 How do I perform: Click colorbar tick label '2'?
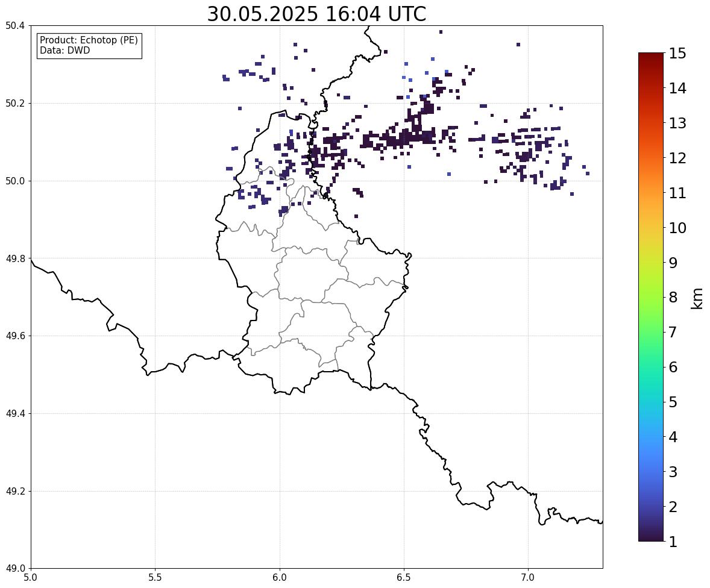(x=673, y=506)
